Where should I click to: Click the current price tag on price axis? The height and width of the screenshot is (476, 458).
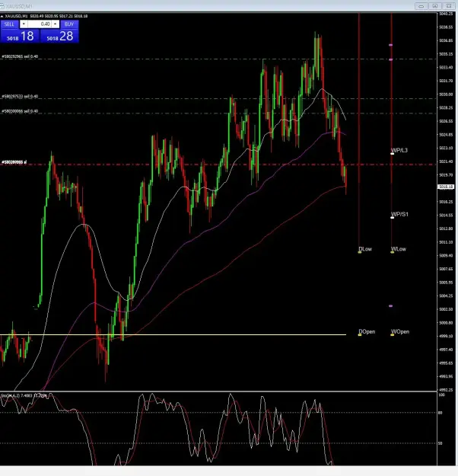(446, 187)
